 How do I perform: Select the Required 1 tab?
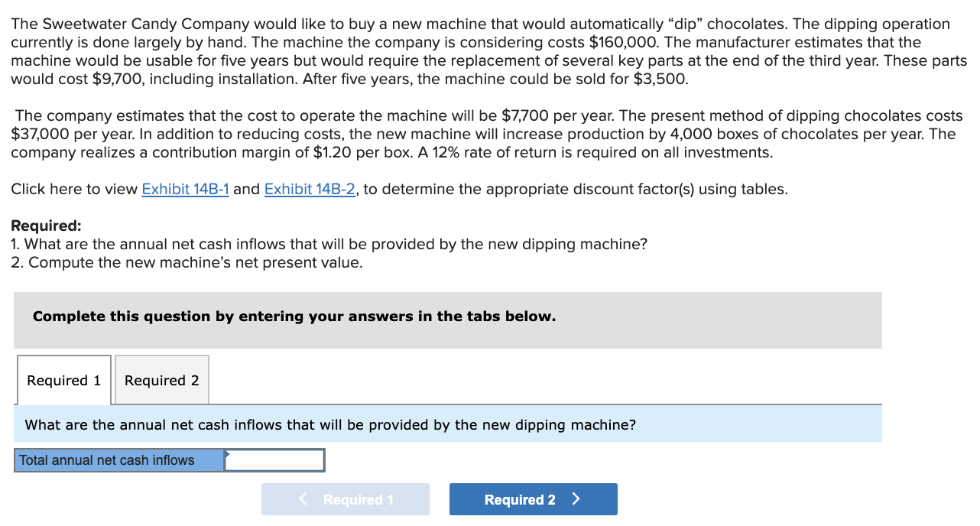[x=63, y=379]
